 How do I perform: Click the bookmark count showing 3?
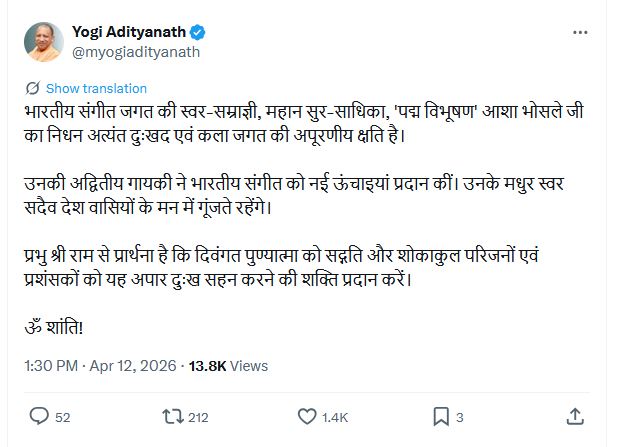click(459, 417)
